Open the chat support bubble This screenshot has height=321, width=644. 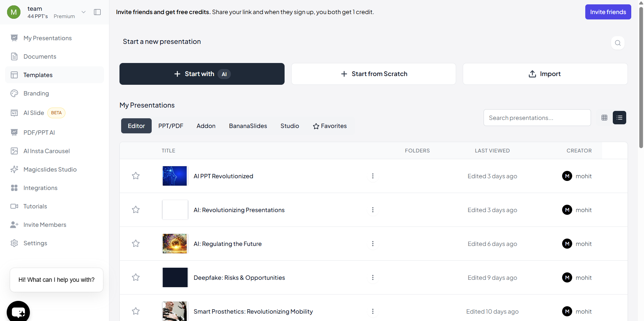click(18, 312)
